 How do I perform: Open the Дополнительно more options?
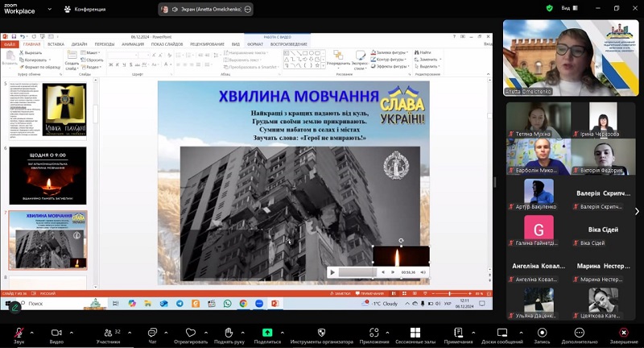point(580,335)
